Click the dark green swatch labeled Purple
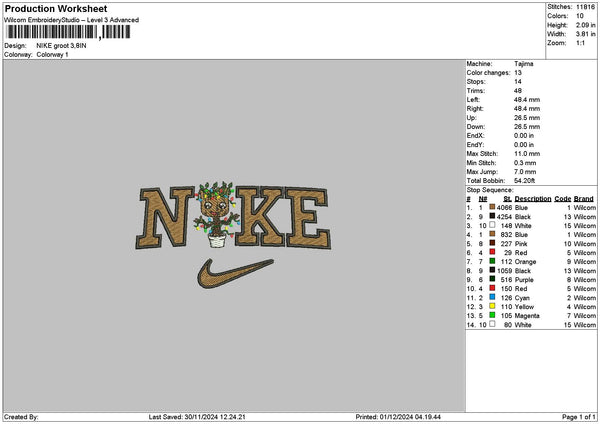The height and width of the screenshot is (424, 600). (x=492, y=279)
